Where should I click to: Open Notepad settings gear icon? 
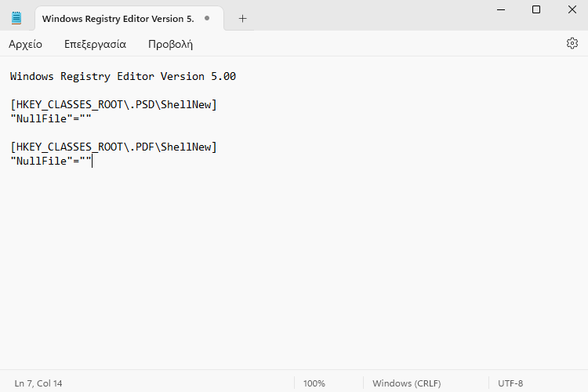click(x=572, y=44)
